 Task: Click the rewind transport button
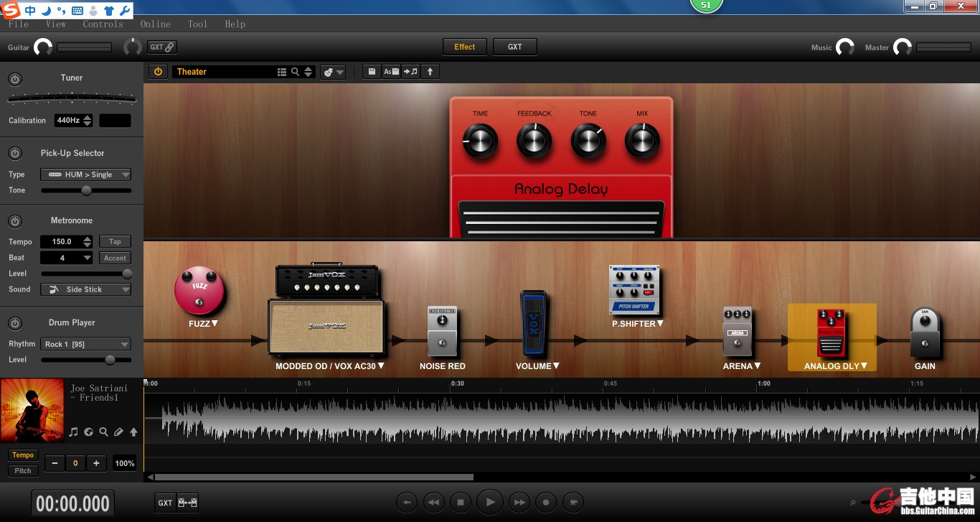[x=433, y=503]
